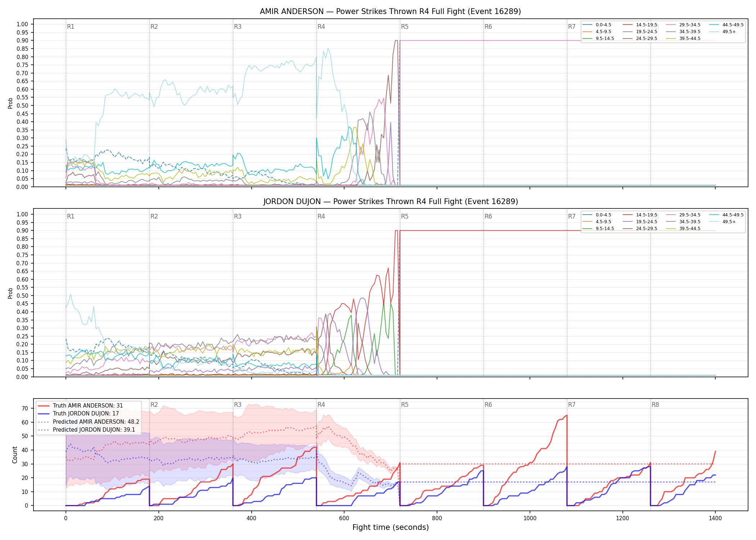This screenshot has height=540, width=756.
Task: Click the x-axis tick label '1000'
Action: [x=530, y=518]
